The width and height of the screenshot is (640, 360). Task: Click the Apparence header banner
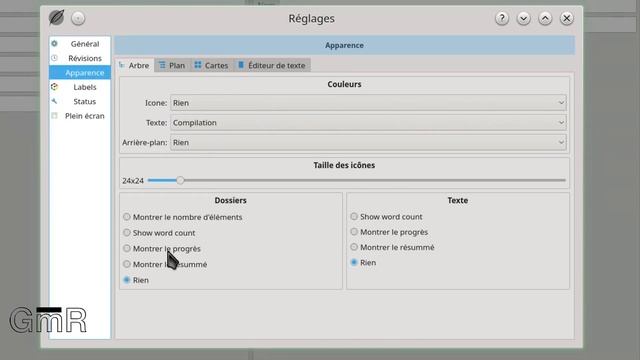click(x=344, y=45)
